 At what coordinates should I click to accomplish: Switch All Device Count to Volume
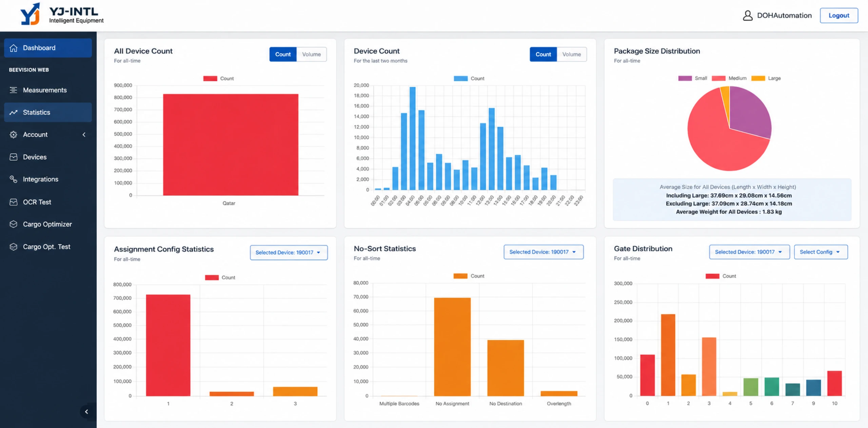[x=311, y=54]
